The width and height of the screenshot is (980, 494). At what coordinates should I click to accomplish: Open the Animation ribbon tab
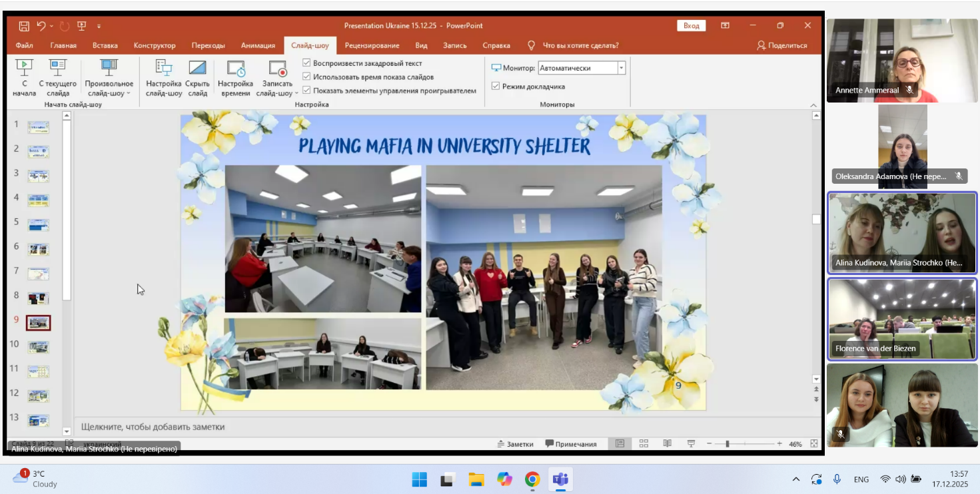(x=258, y=45)
